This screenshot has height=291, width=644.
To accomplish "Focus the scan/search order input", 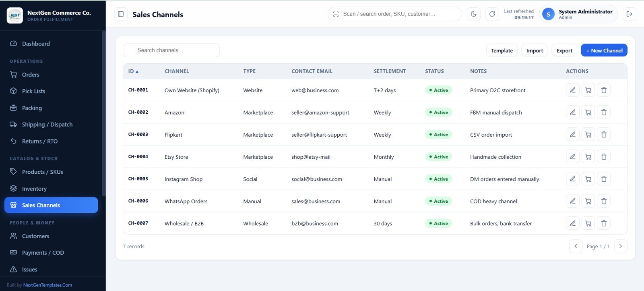I will (395, 14).
